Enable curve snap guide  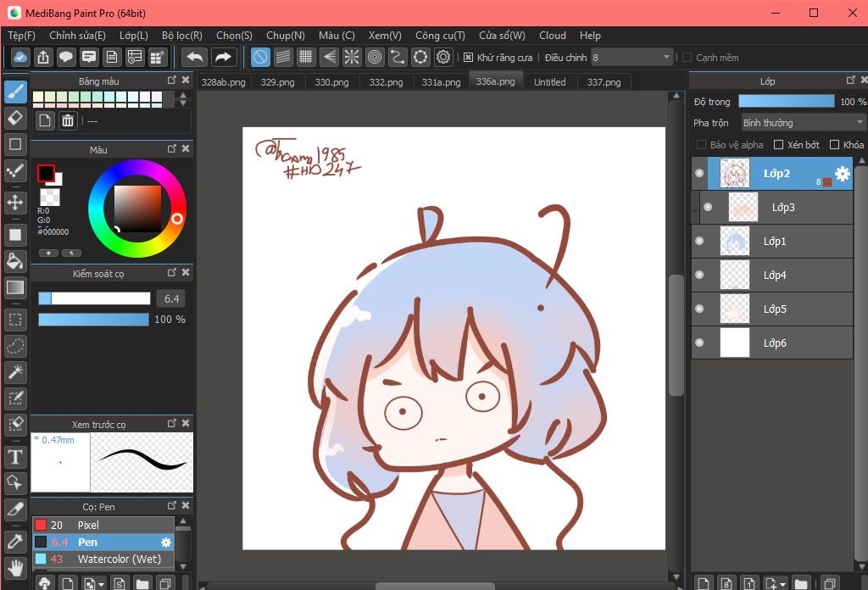point(398,57)
